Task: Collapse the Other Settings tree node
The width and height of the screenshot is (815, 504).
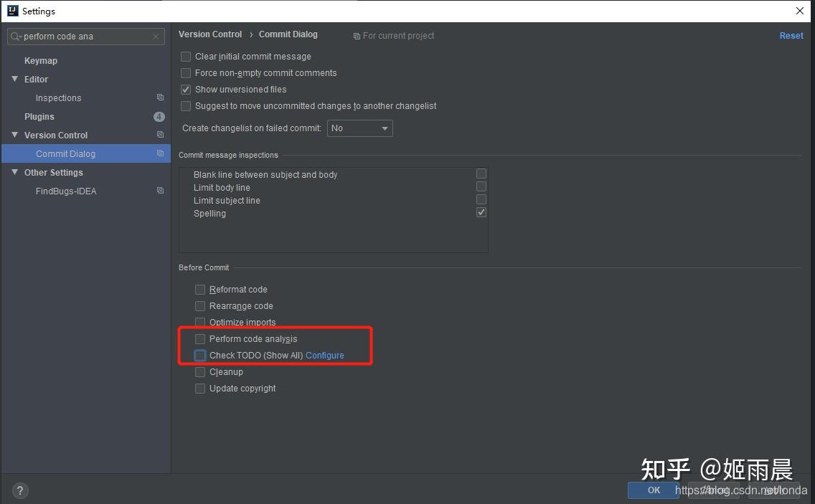Action: (14, 172)
